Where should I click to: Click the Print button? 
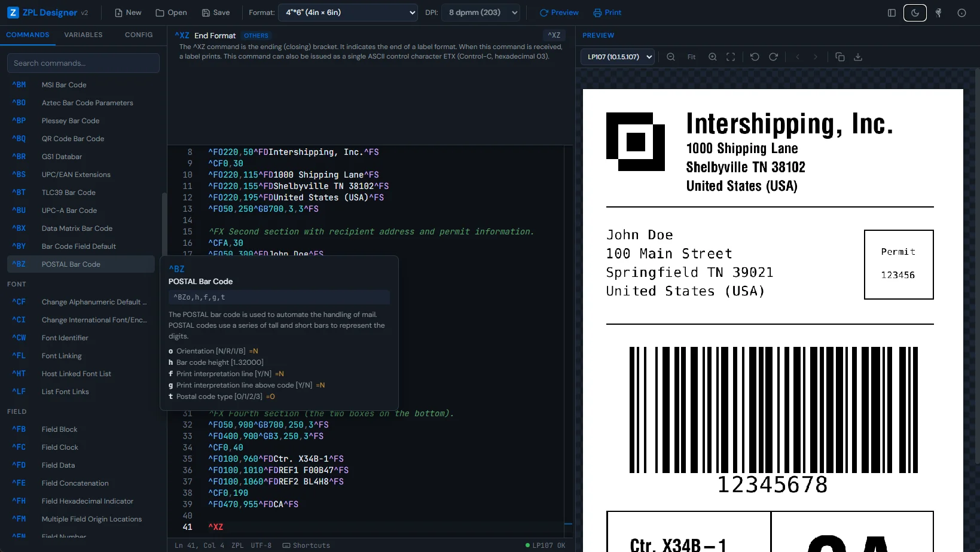click(607, 13)
